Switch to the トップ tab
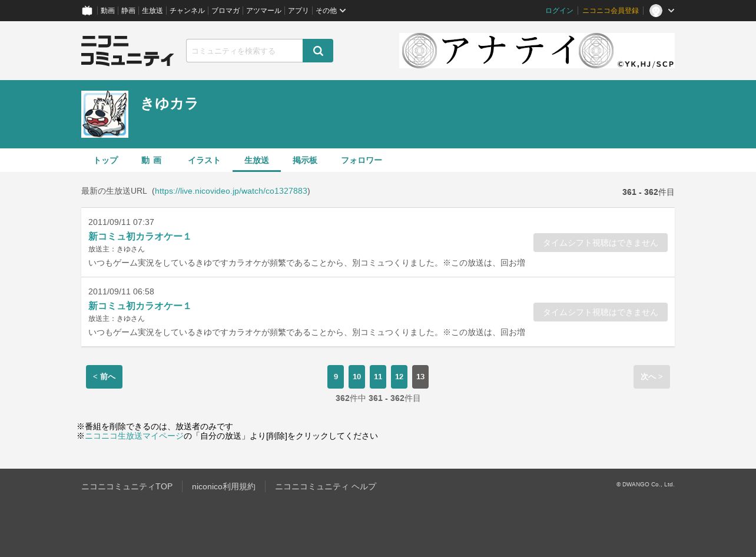756x557 pixels. point(105,160)
